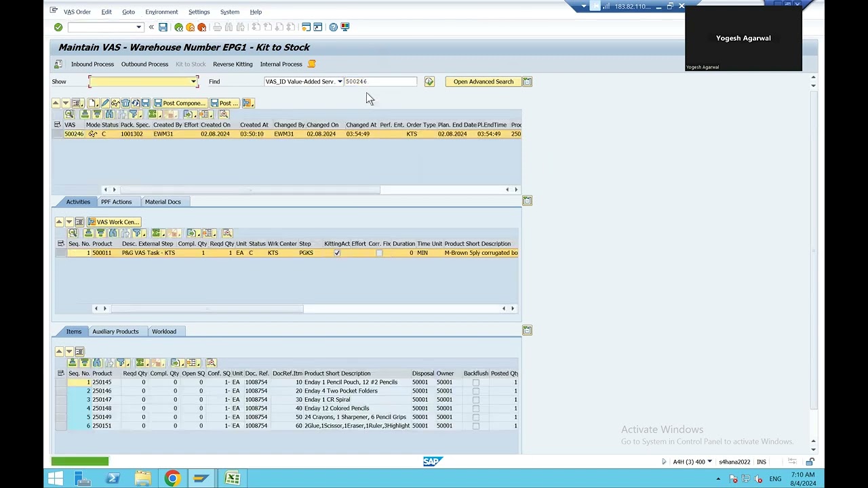Click the green Back icon
Image resolution: width=868 pixels, height=488 pixels.
[178, 27]
